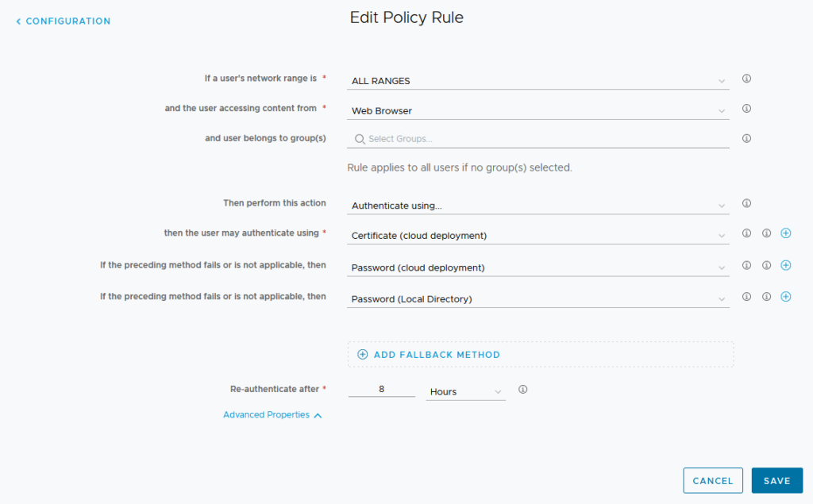Click the plus icon on Certificate (cloud deployment) row
The height and width of the screenshot is (504, 813).
[786, 233]
